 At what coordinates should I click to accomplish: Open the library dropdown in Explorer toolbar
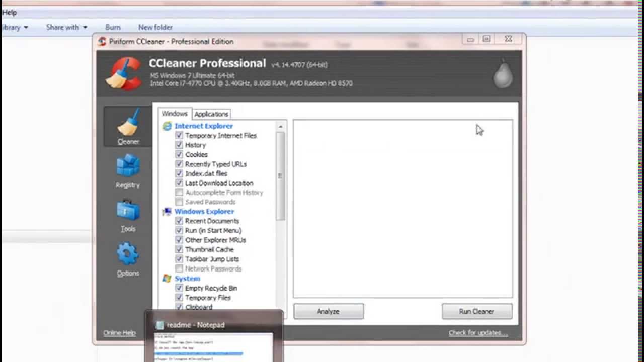(14, 27)
